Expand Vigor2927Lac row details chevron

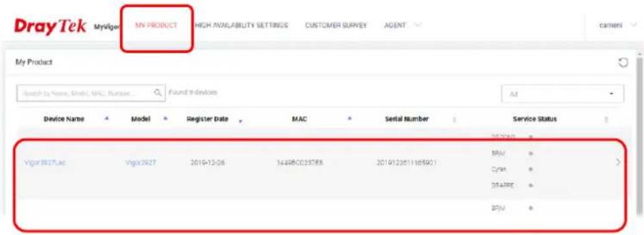click(619, 162)
